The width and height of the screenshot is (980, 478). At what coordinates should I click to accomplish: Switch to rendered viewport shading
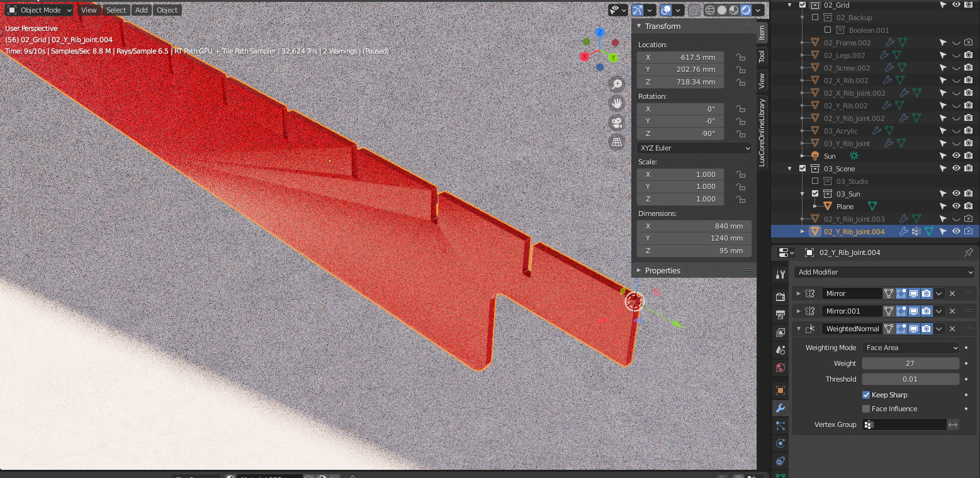(746, 10)
